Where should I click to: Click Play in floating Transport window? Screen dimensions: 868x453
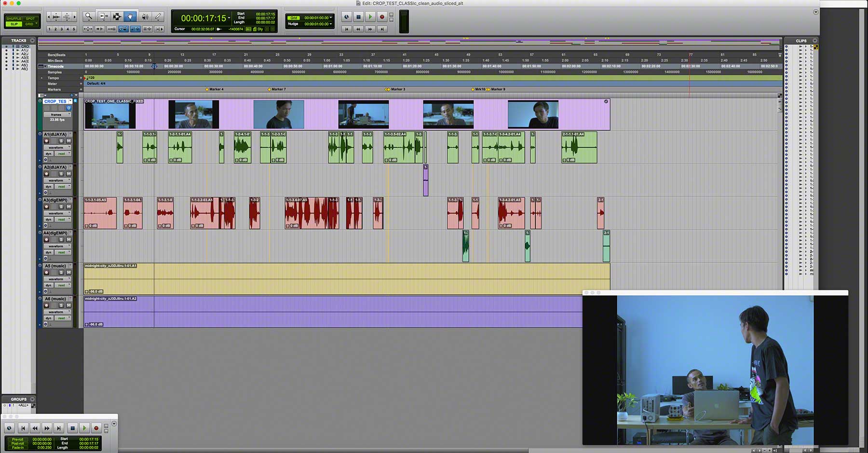coord(84,428)
